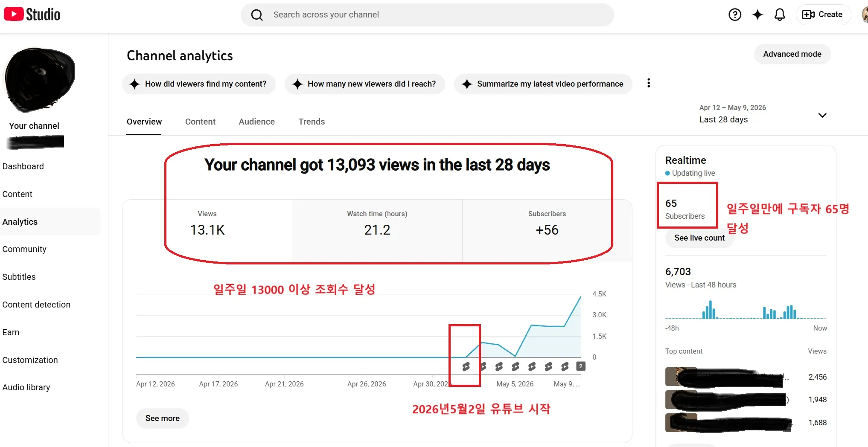Image resolution: width=868 pixels, height=447 pixels.
Task: Click the top content row with 1,688 views
Action: click(746, 423)
